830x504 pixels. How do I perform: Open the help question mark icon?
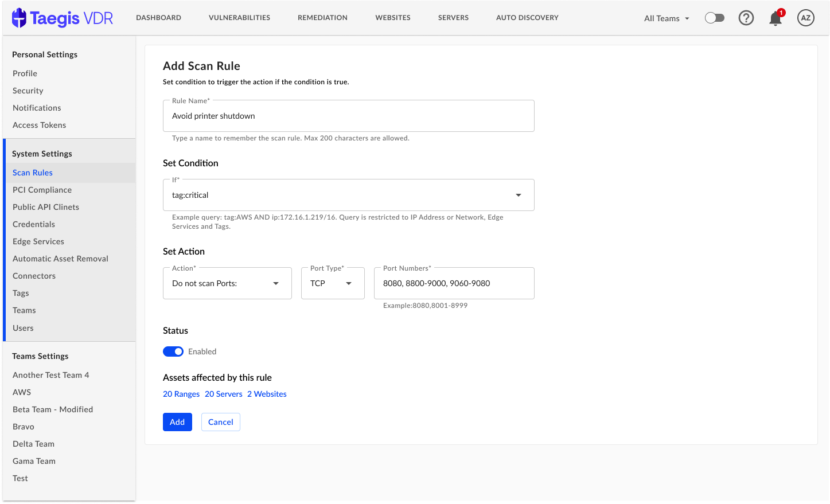[x=746, y=18]
